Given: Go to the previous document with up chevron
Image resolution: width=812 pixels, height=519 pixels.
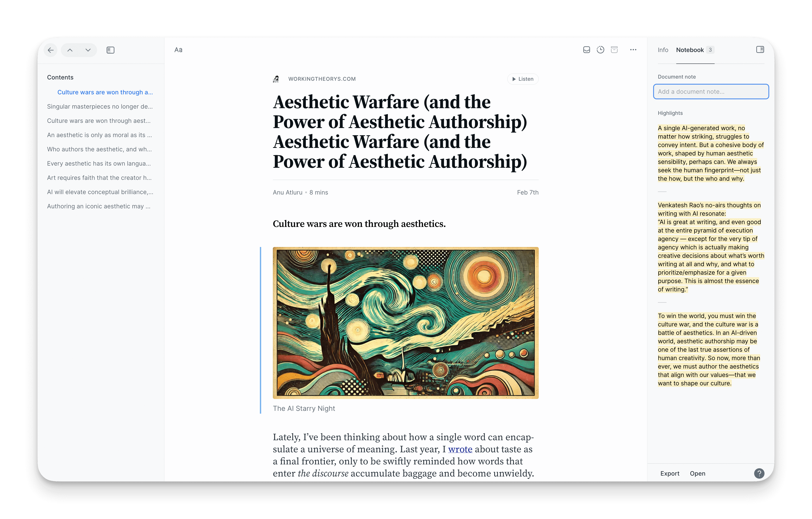Looking at the screenshot, I should pos(70,50).
